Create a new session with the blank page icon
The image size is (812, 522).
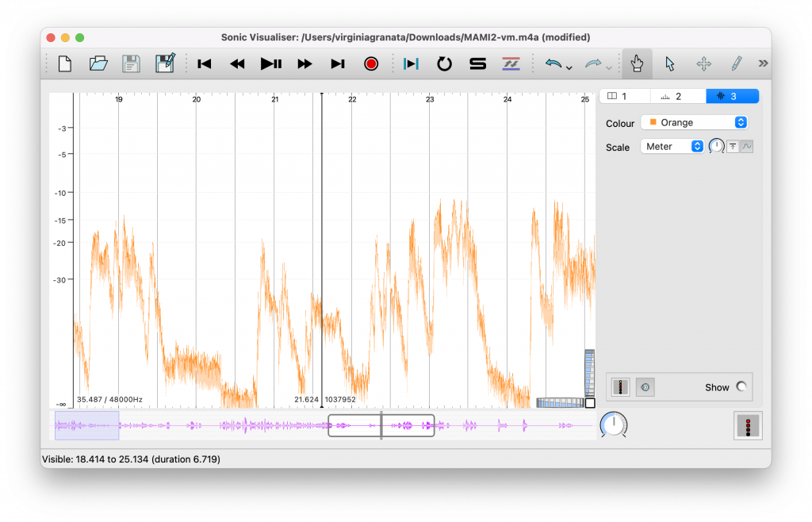(65, 64)
